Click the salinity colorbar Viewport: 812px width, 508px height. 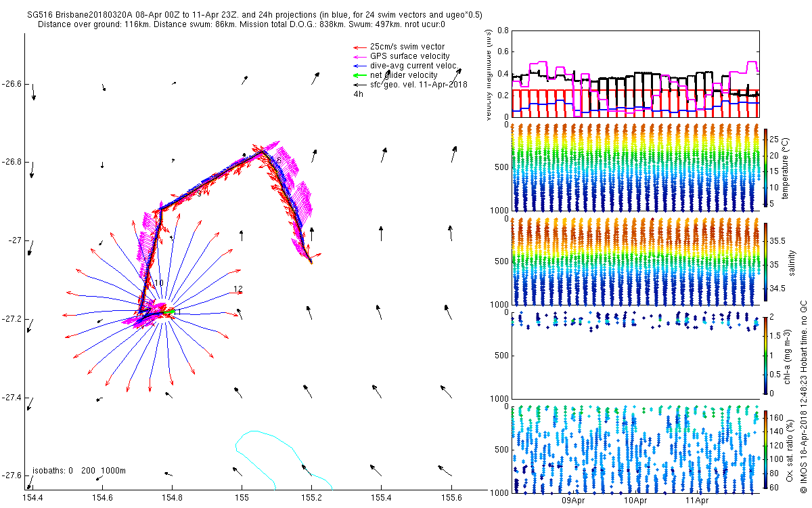click(765, 261)
